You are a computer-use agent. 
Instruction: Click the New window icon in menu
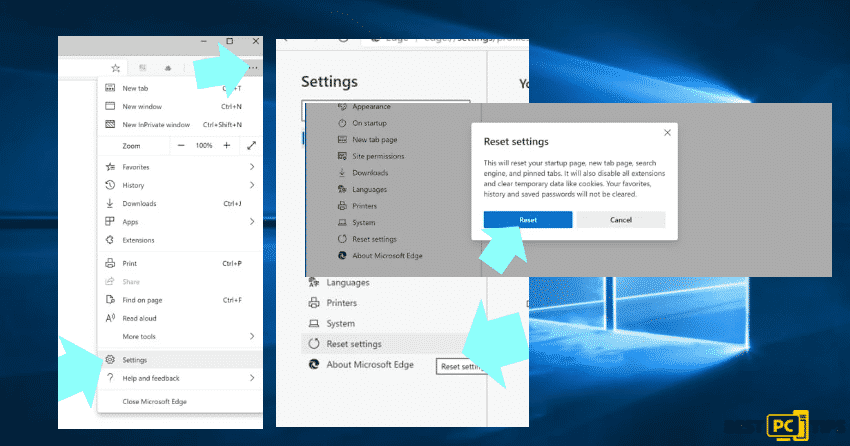[x=110, y=106]
